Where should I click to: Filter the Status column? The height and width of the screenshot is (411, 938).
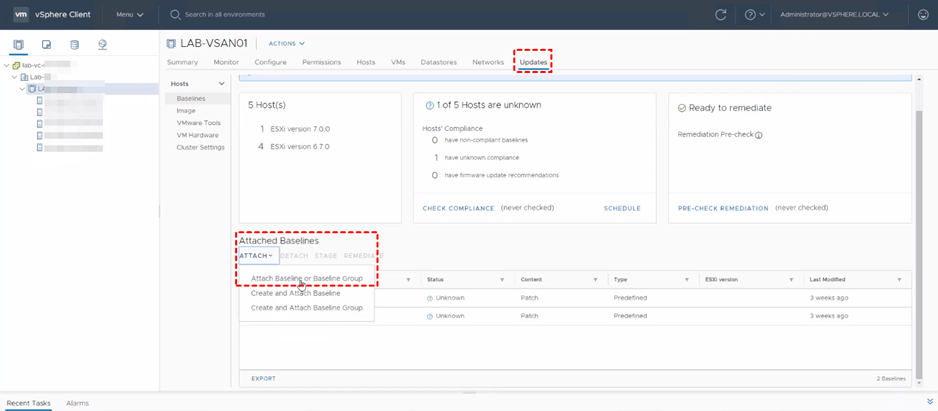[x=502, y=280]
